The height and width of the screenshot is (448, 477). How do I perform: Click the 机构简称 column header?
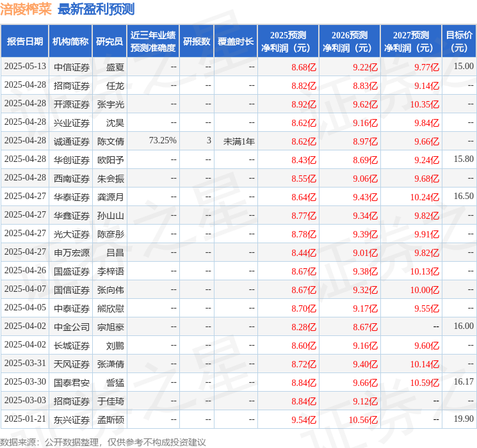(x=70, y=42)
